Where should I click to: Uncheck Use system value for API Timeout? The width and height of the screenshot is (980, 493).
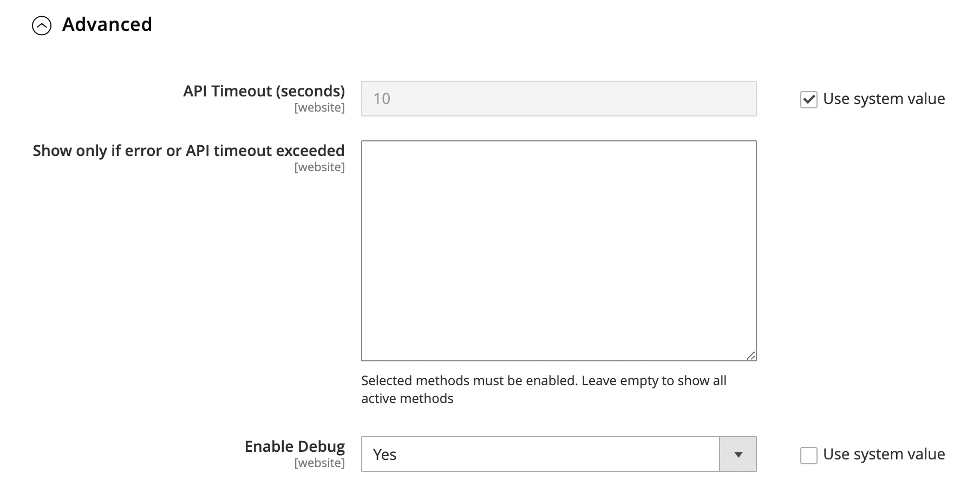pos(808,99)
